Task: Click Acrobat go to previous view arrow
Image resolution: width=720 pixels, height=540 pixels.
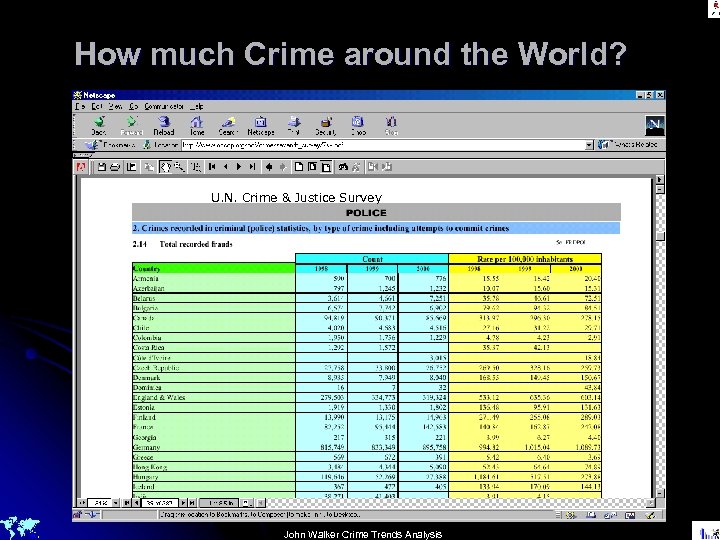Action: click(269, 167)
